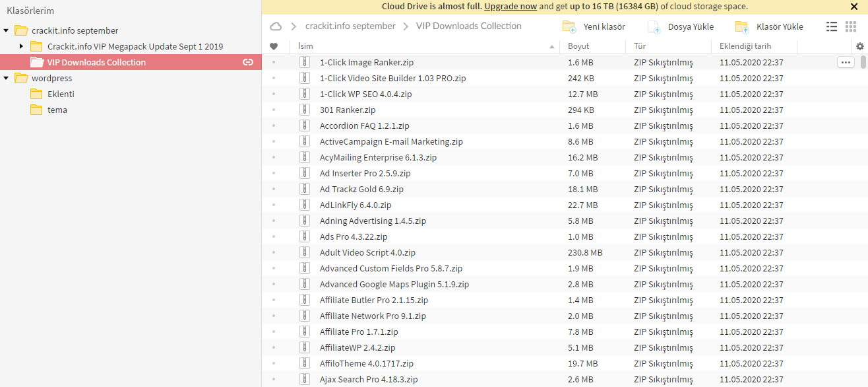Select file name Ad Inserter Pro 2.5.9.zip
The height and width of the screenshot is (387, 868).
[365, 173]
